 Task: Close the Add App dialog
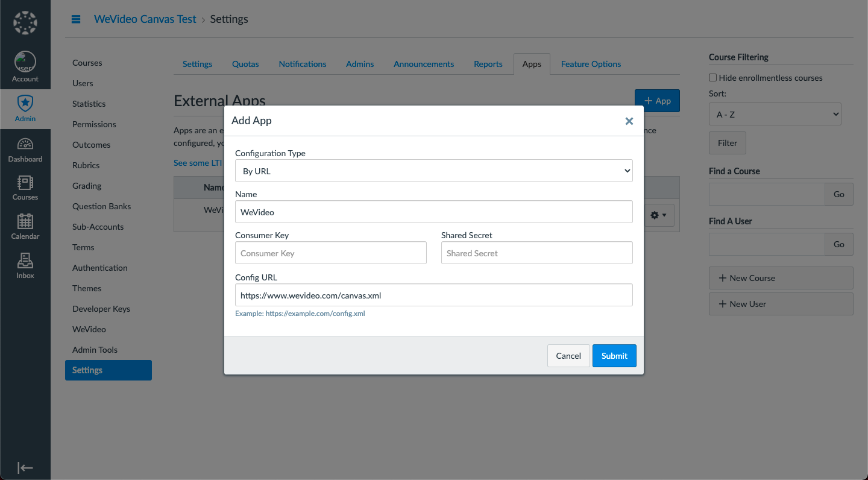[x=629, y=121]
